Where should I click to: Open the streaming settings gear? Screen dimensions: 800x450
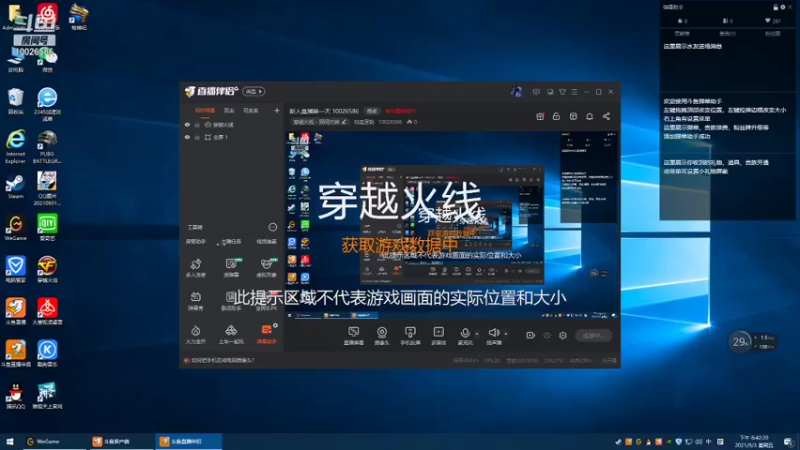pos(563,335)
